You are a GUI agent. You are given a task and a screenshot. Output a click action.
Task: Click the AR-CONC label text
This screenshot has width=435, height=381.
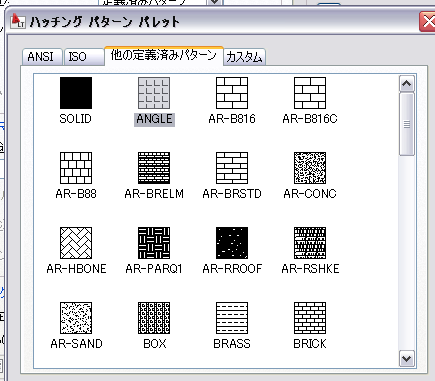pyautogui.click(x=310, y=194)
